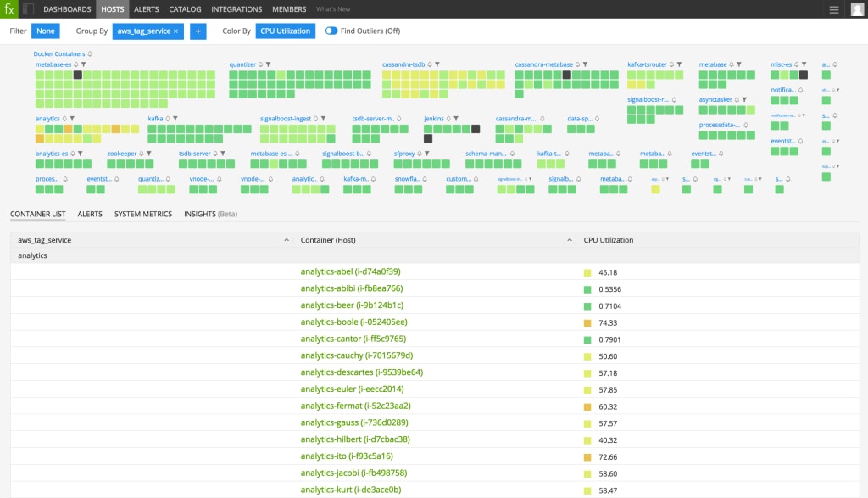This screenshot has width=868, height=498.
Task: Click the bell icon next to metabase-es
Action: click(x=76, y=64)
